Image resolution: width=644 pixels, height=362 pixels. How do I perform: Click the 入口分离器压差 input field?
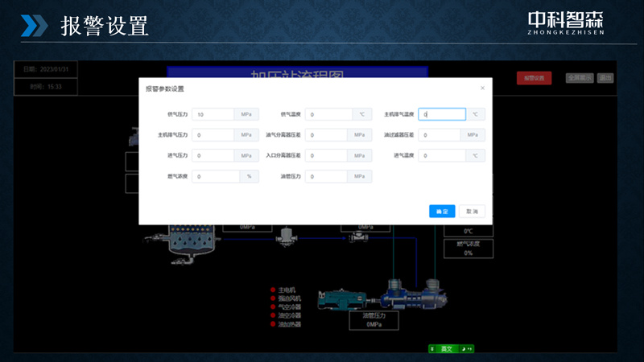326,155
